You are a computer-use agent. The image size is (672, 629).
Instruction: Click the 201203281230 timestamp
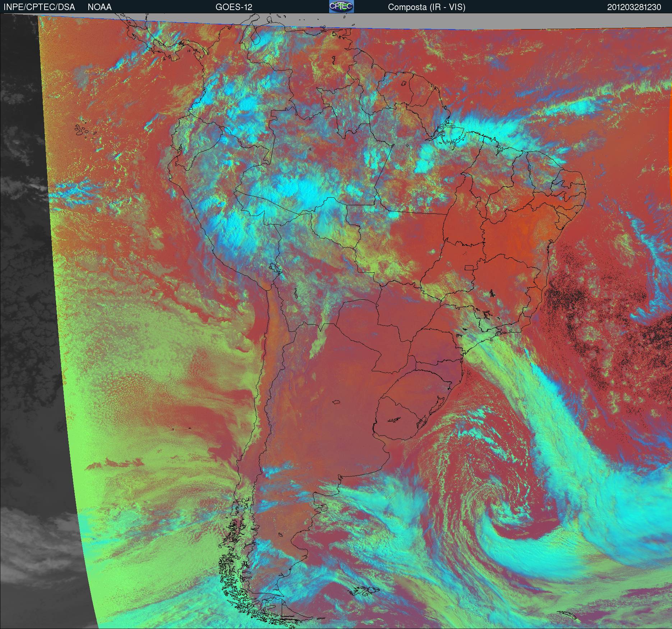[x=634, y=7]
